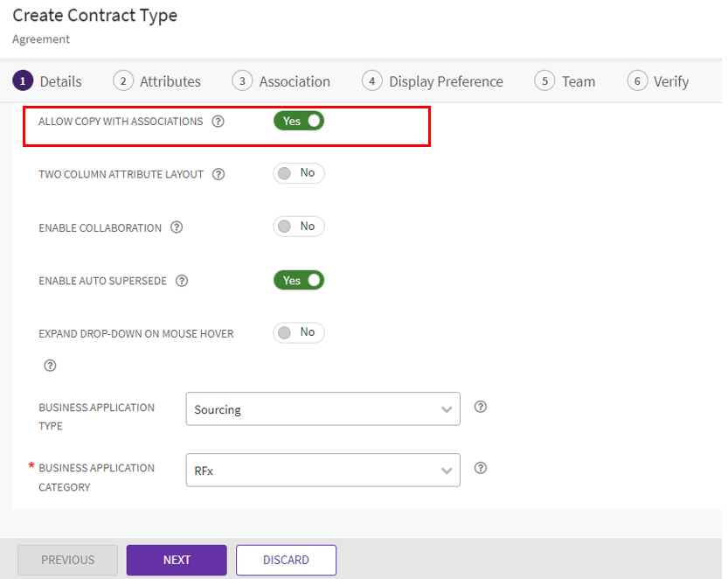Click help icon next to Two Column Attribute Layout
The height and width of the screenshot is (579, 728).
[218, 174]
